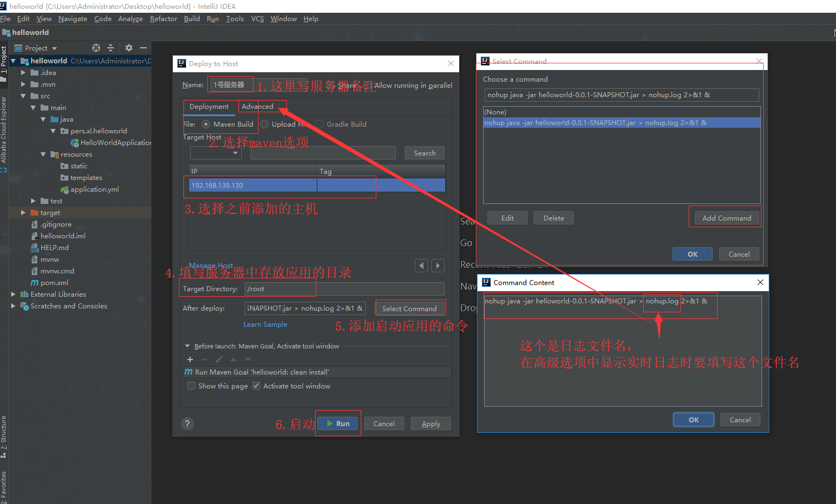Select the (None) command entry
This screenshot has width=836, height=504.
621,112
